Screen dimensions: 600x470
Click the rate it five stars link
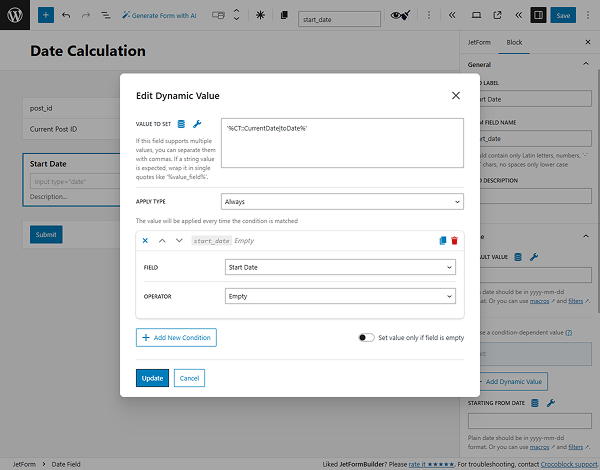tap(431, 464)
